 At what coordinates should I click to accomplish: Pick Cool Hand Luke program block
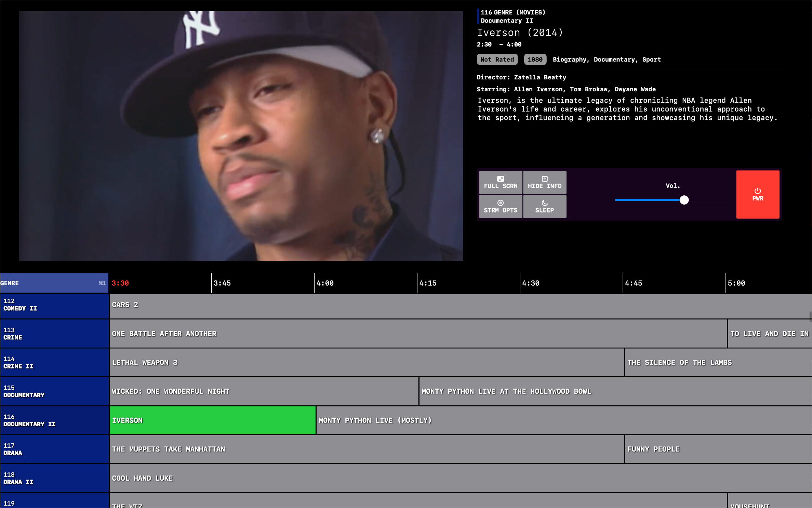point(461,478)
